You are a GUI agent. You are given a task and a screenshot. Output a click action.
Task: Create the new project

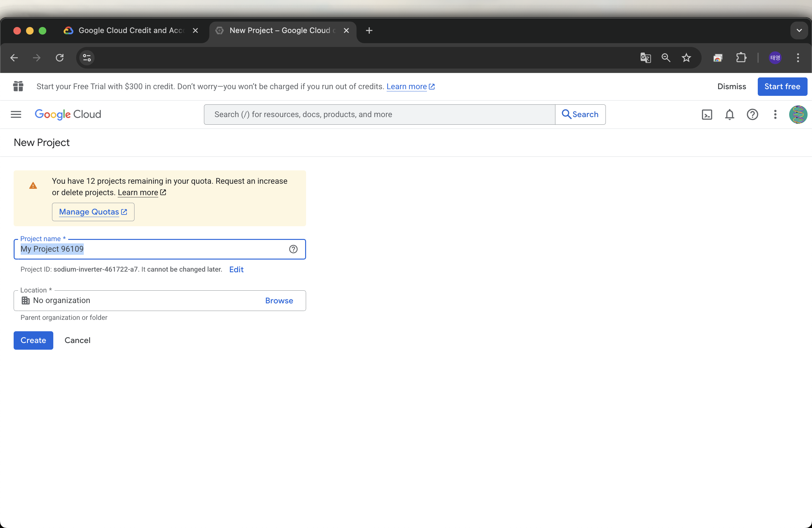[x=33, y=340]
